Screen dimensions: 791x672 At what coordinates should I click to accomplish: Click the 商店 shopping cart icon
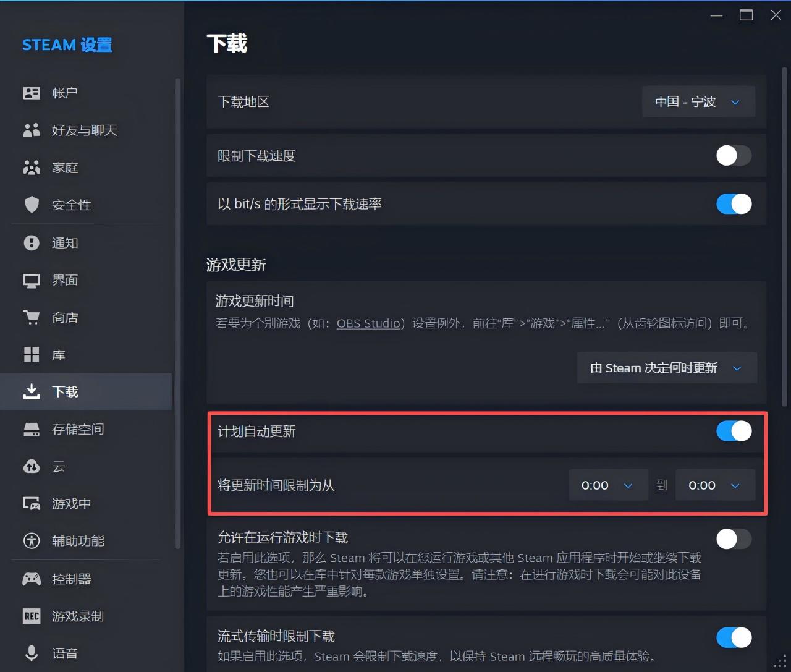(32, 318)
